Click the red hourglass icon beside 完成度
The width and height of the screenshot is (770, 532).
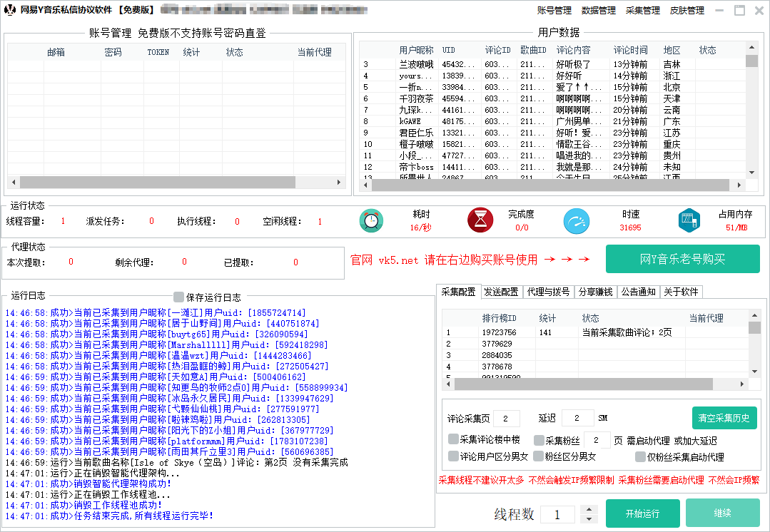click(x=480, y=220)
